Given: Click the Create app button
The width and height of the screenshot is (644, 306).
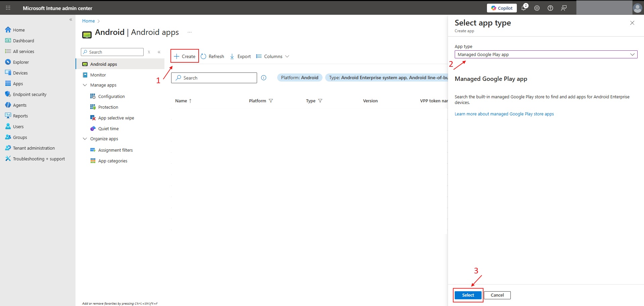Looking at the screenshot, I should 185,56.
